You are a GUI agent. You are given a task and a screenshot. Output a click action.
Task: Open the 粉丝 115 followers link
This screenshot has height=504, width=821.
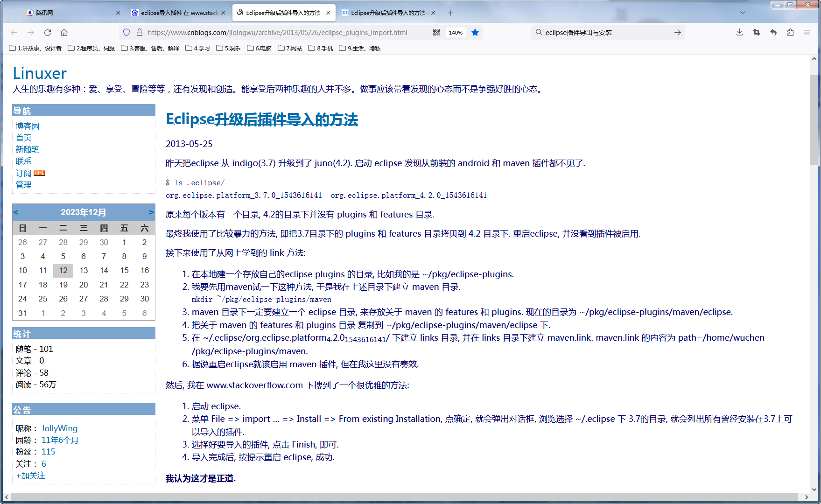pyautogui.click(x=48, y=452)
